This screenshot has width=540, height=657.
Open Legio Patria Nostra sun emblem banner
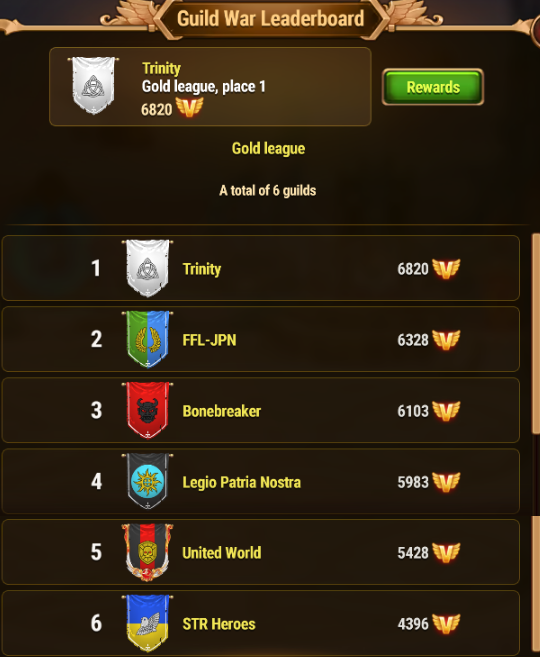tap(147, 481)
